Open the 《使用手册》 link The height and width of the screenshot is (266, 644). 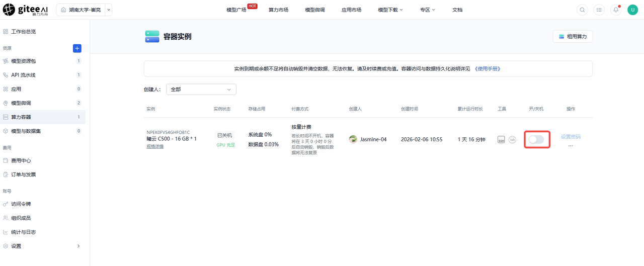pyautogui.click(x=488, y=69)
